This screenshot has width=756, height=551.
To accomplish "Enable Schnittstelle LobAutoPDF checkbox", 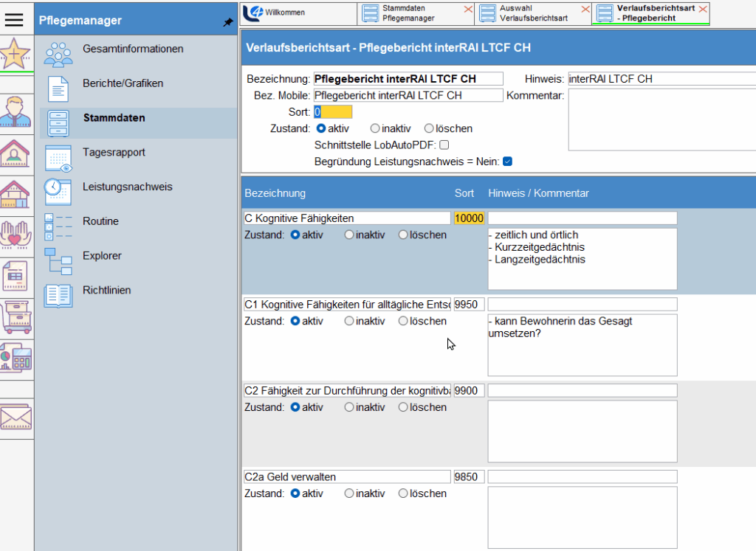I will coord(444,145).
